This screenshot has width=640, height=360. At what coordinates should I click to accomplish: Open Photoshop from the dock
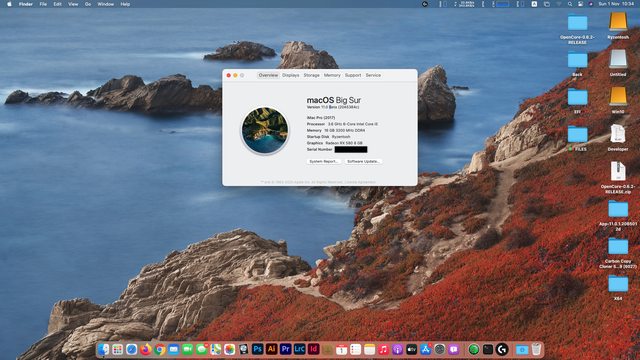pyautogui.click(x=257, y=349)
